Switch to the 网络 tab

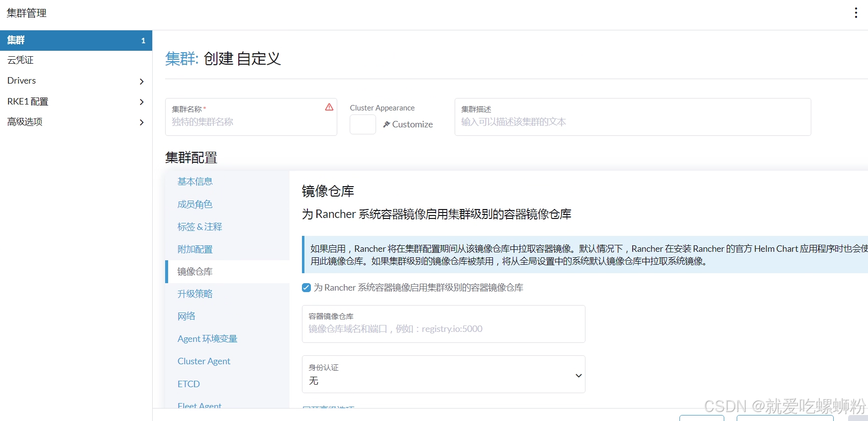[x=187, y=316]
